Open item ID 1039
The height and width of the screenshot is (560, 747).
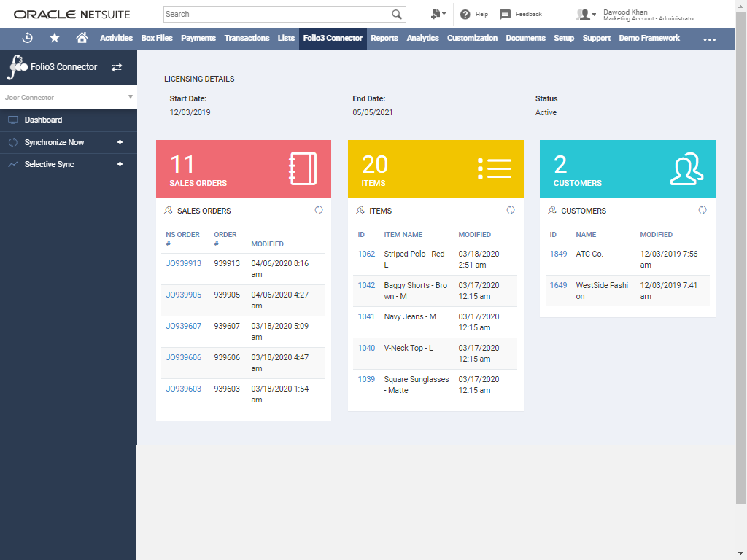tap(366, 379)
